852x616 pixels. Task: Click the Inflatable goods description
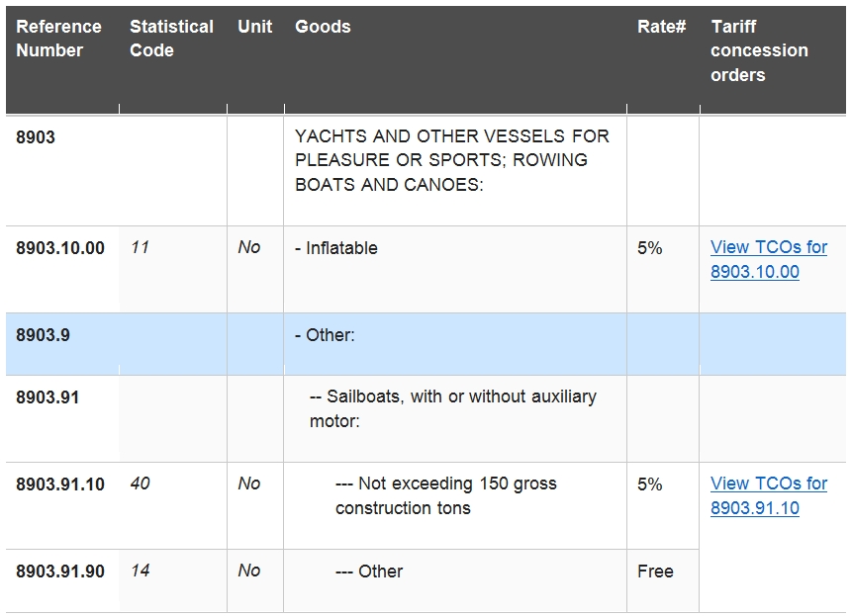coord(335,248)
